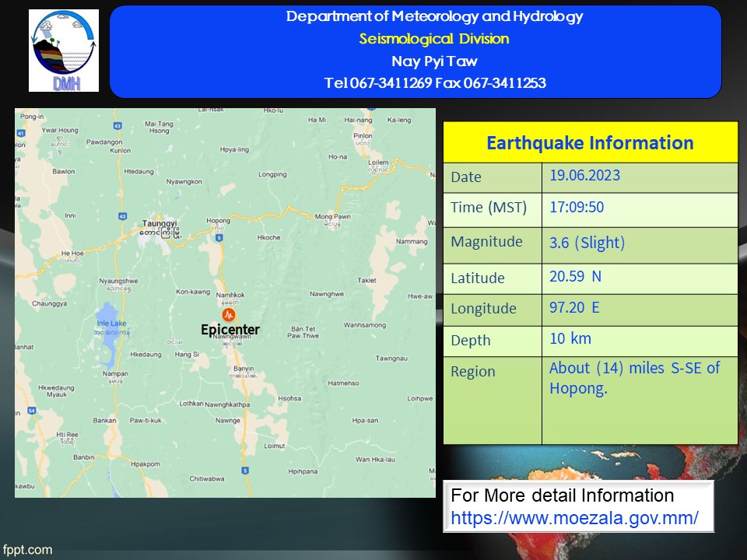Select magnitude value 3.6 (Slight)
This screenshot has height=560, width=747.
click(587, 243)
